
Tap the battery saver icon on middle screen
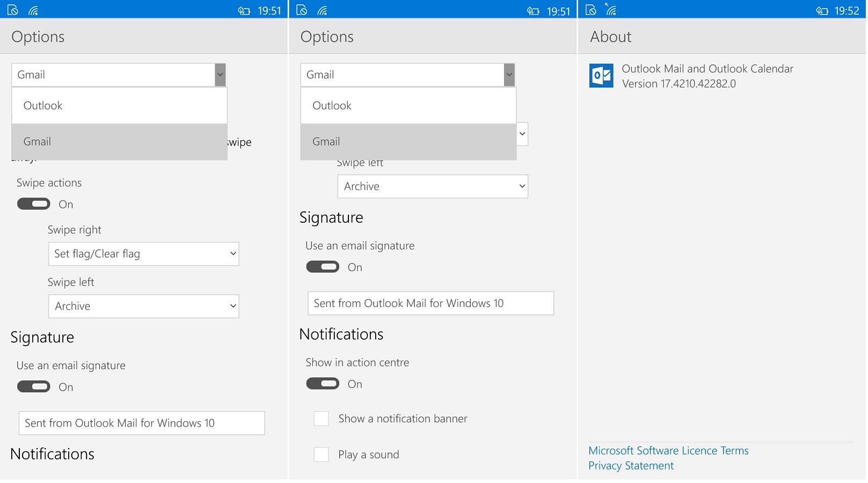tap(533, 11)
